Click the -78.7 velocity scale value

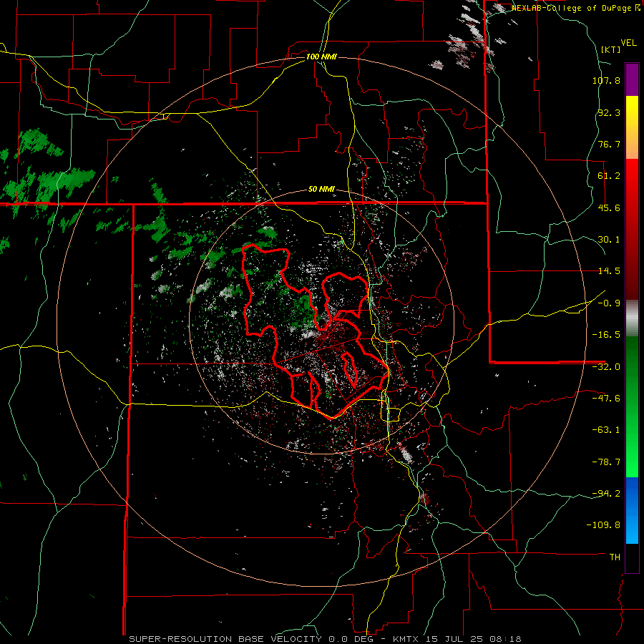pyautogui.click(x=606, y=462)
